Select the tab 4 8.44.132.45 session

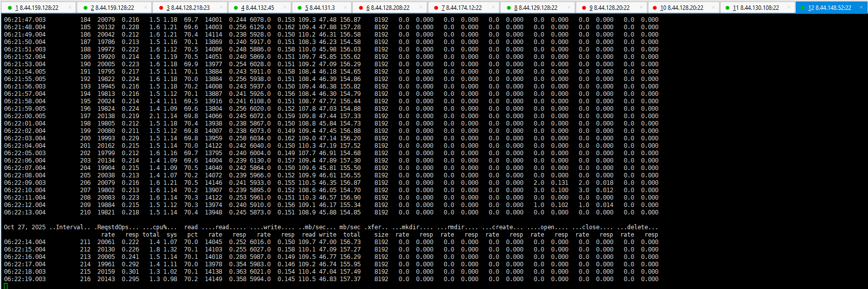coord(257,8)
